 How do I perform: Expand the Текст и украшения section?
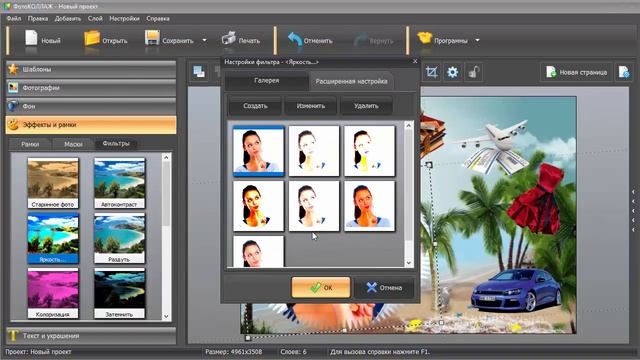[x=91, y=336]
